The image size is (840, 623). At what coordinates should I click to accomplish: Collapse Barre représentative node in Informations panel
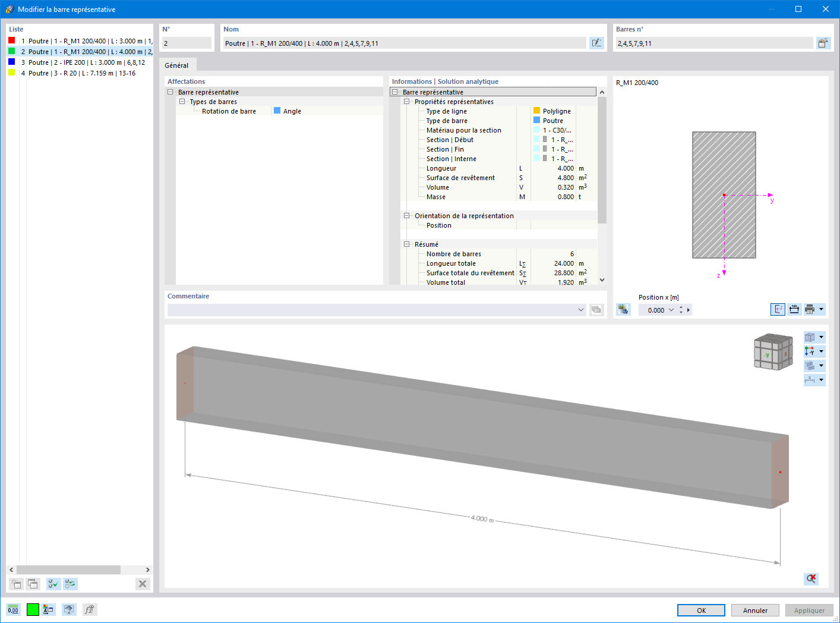pos(395,92)
